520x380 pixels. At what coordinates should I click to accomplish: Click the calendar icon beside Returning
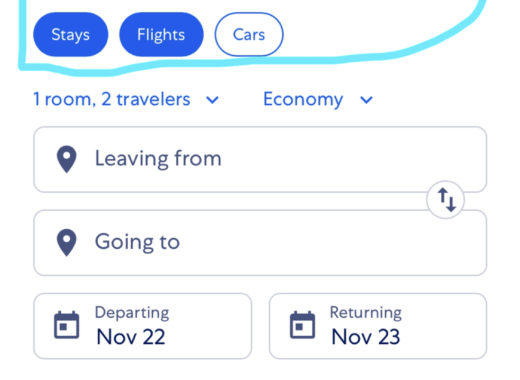click(x=302, y=325)
